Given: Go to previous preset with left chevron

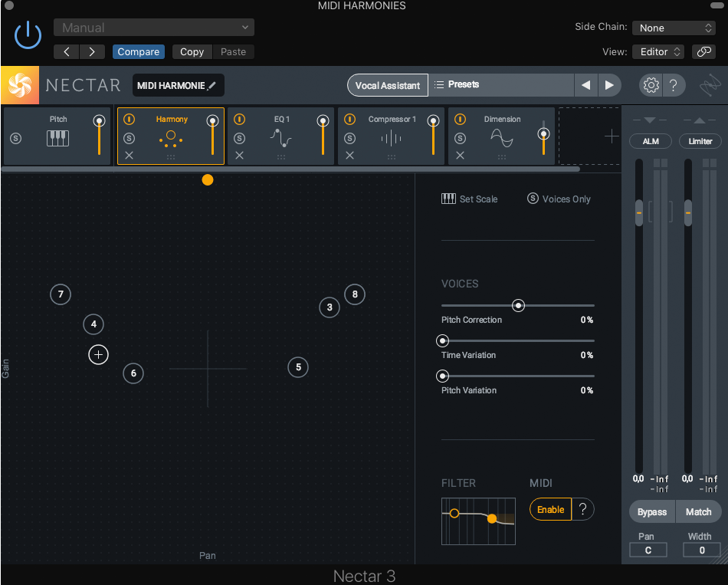Looking at the screenshot, I should point(67,51).
